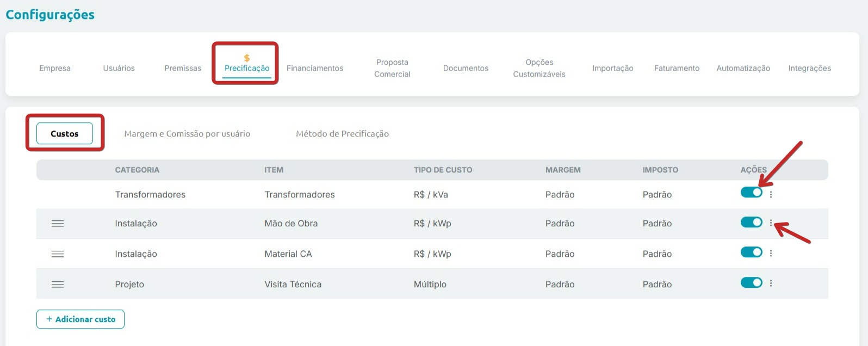
Task: Select the Precificação tab
Action: [x=247, y=68]
